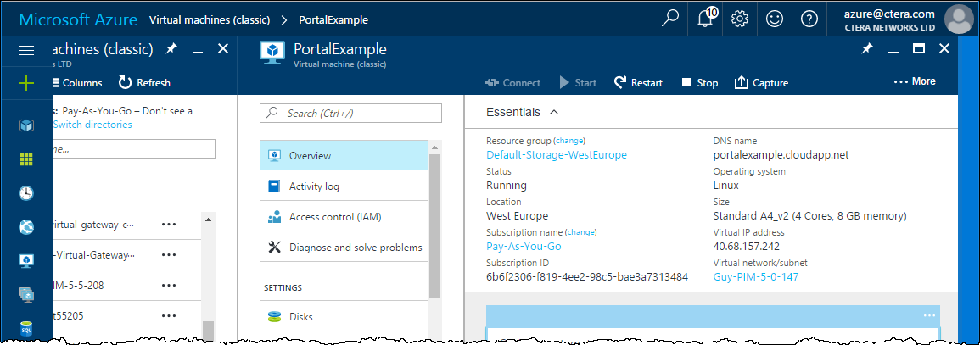Open Default-Storage-WestEurope resource group link
Viewport: 980px width, 345px height.
(557, 155)
